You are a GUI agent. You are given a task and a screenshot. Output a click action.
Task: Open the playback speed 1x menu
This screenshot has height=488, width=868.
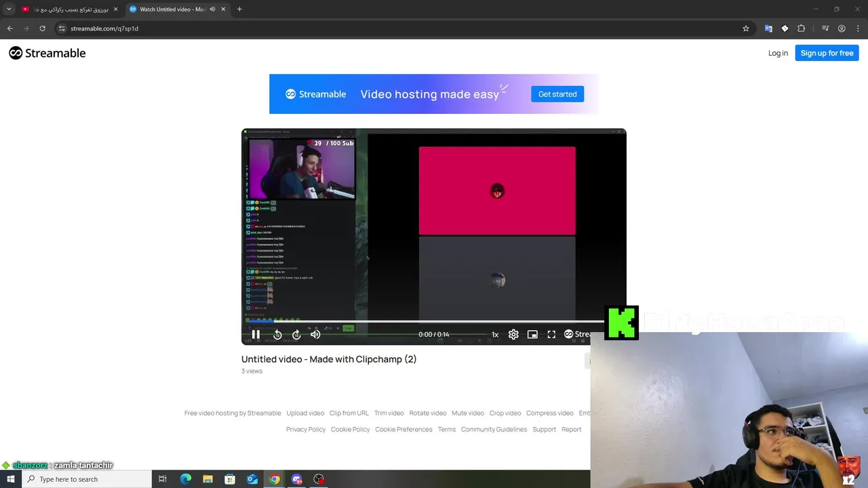pos(495,334)
